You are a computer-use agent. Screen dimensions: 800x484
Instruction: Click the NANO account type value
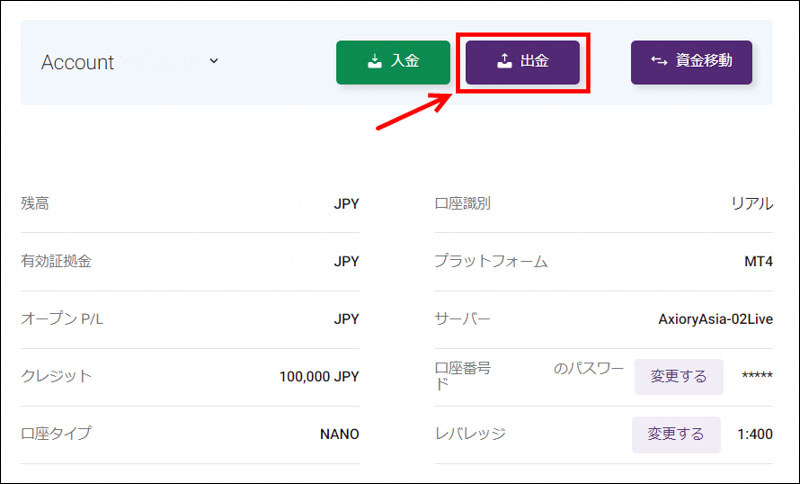(339, 434)
